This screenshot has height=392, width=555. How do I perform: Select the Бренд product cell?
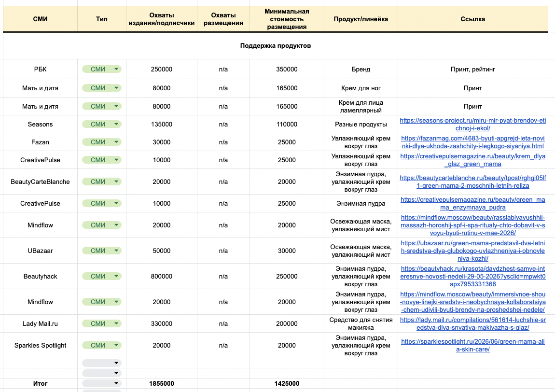coord(361,69)
